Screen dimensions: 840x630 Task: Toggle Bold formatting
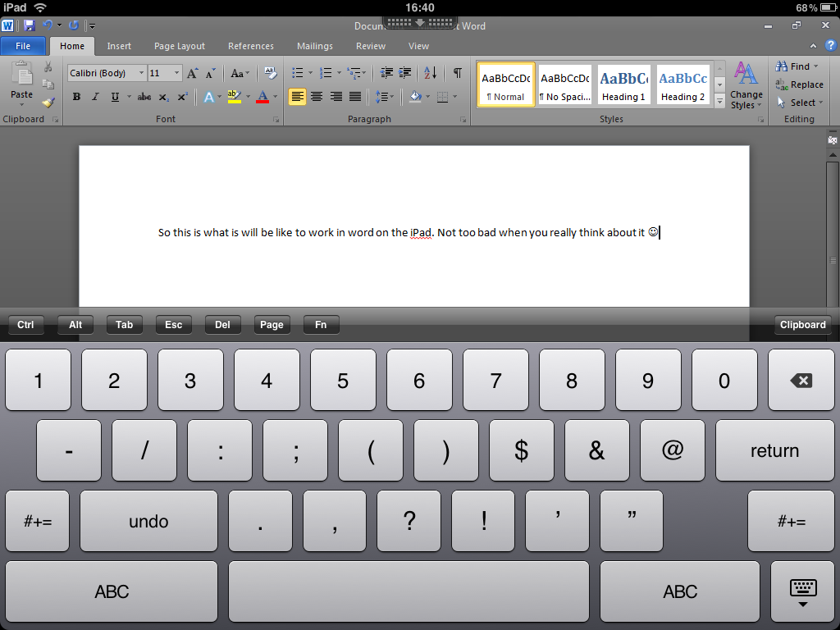pyautogui.click(x=76, y=97)
